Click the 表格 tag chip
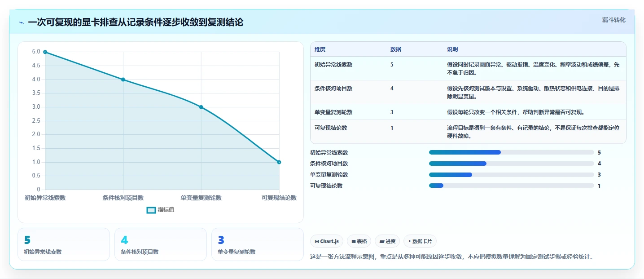The image size is (644, 279). (x=359, y=241)
